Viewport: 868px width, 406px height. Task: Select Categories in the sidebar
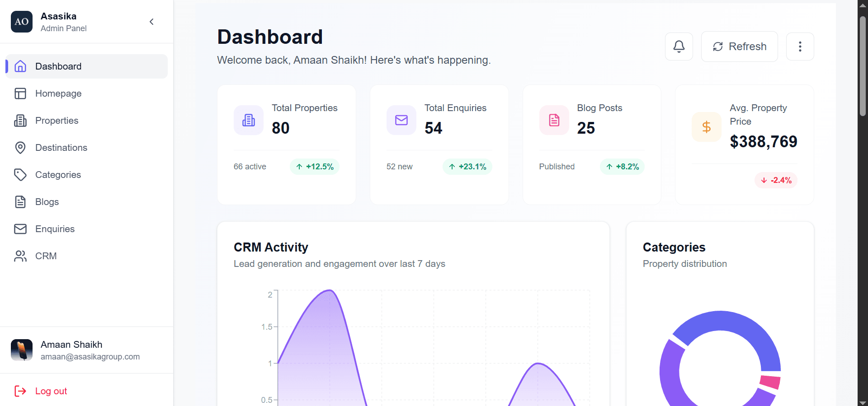click(86, 175)
